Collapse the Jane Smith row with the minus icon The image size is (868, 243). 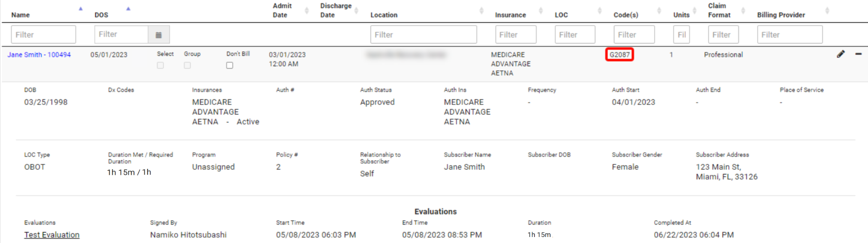(x=858, y=54)
